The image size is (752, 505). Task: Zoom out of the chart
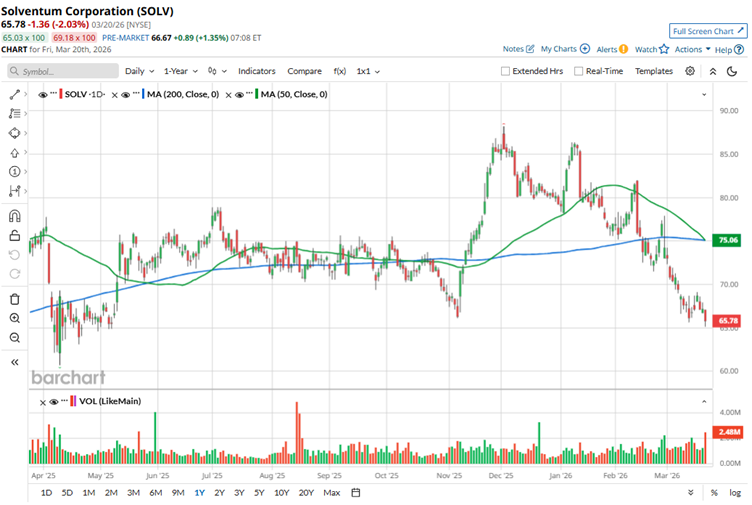click(x=14, y=338)
